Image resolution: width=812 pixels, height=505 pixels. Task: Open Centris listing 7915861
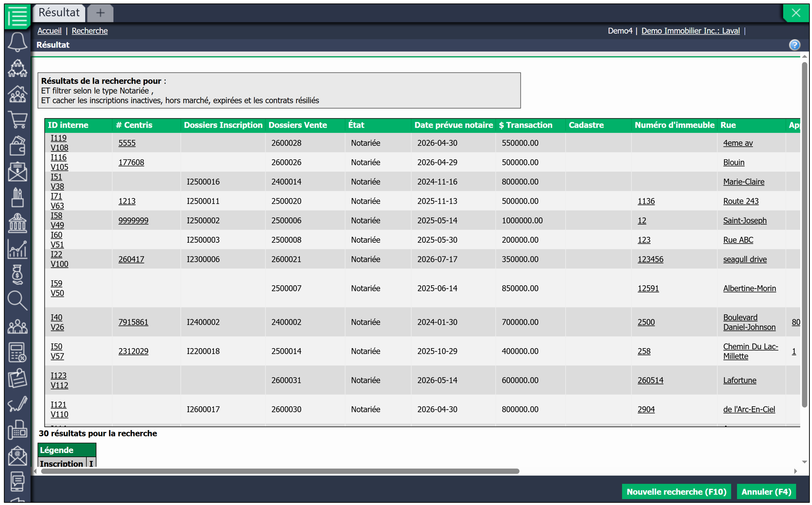(133, 322)
